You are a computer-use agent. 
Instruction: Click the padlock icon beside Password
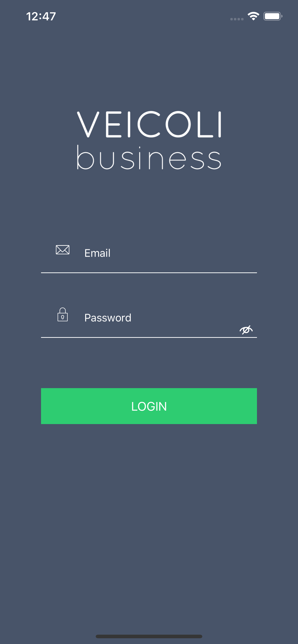pos(62,315)
